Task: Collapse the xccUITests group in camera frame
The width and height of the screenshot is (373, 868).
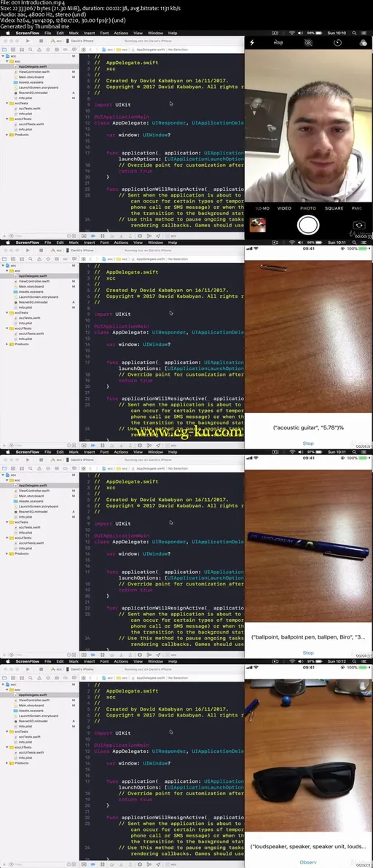Action: (6, 119)
